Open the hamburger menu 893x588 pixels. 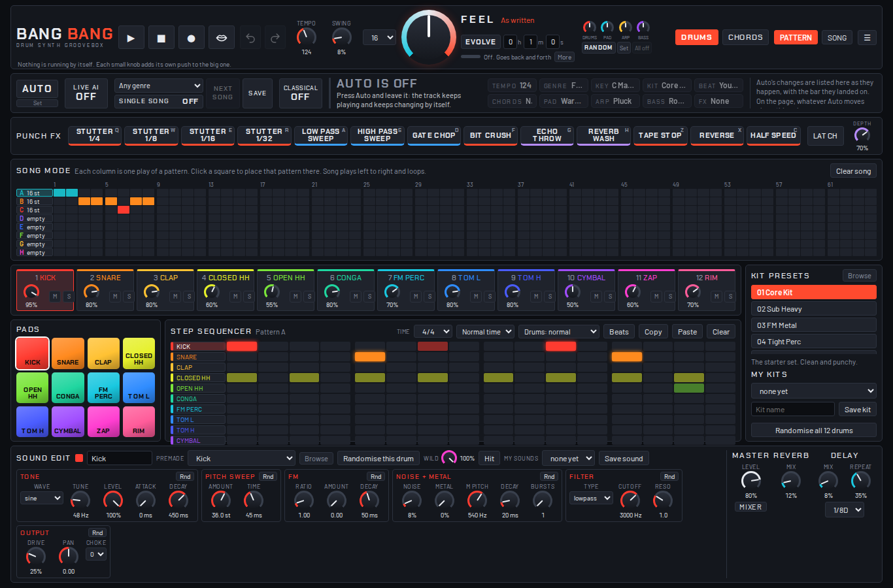pyautogui.click(x=867, y=38)
